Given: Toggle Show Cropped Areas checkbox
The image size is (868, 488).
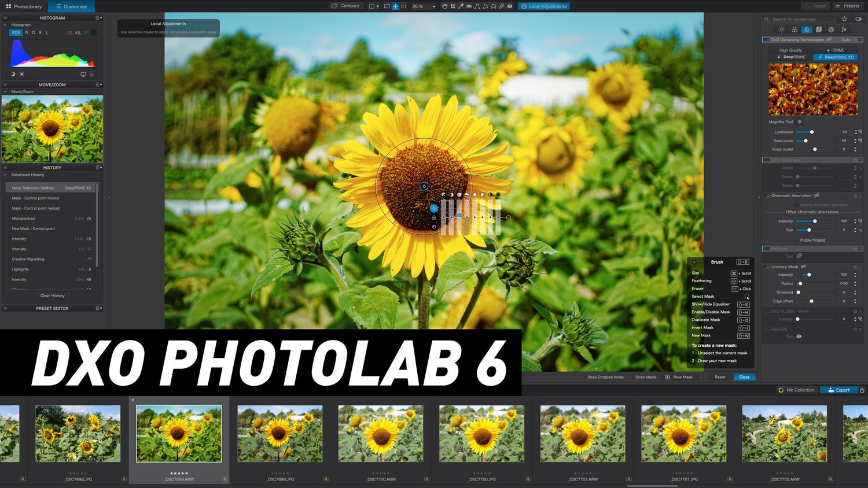Looking at the screenshot, I should 584,377.
